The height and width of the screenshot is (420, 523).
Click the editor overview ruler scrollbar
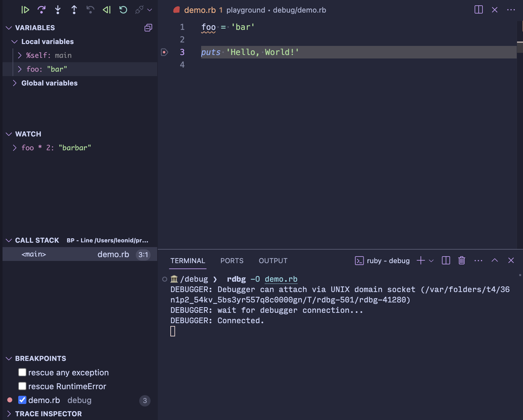pos(520,135)
